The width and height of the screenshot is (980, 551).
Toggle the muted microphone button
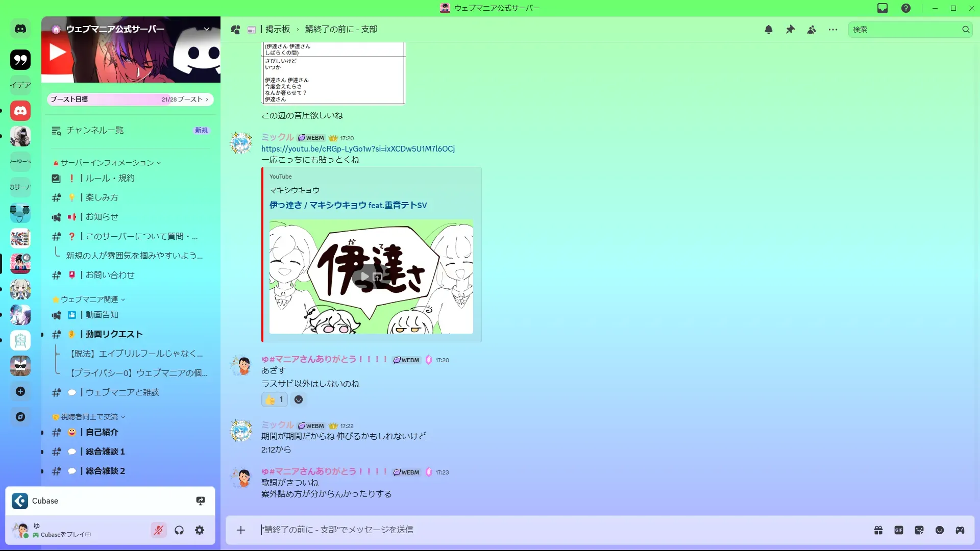tap(159, 530)
